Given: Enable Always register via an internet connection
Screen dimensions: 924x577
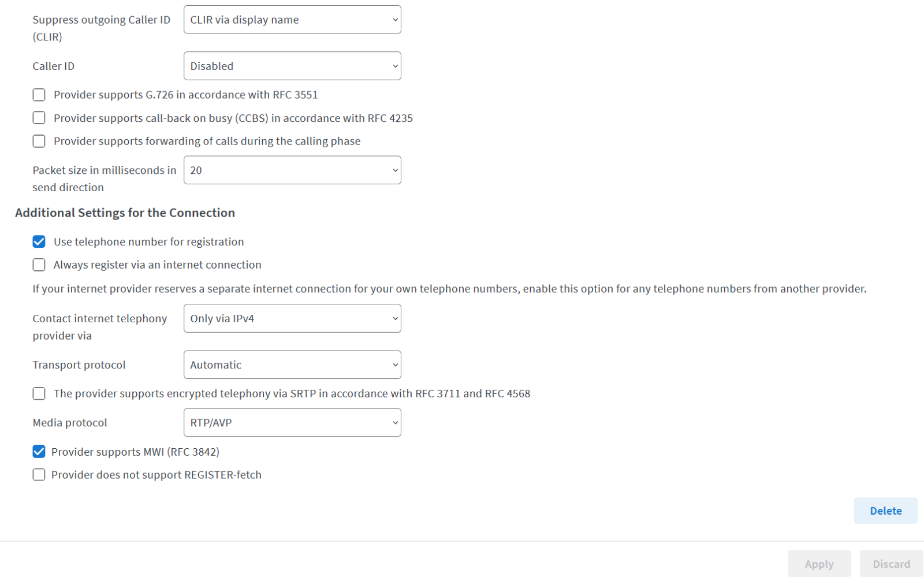Looking at the screenshot, I should (x=39, y=265).
